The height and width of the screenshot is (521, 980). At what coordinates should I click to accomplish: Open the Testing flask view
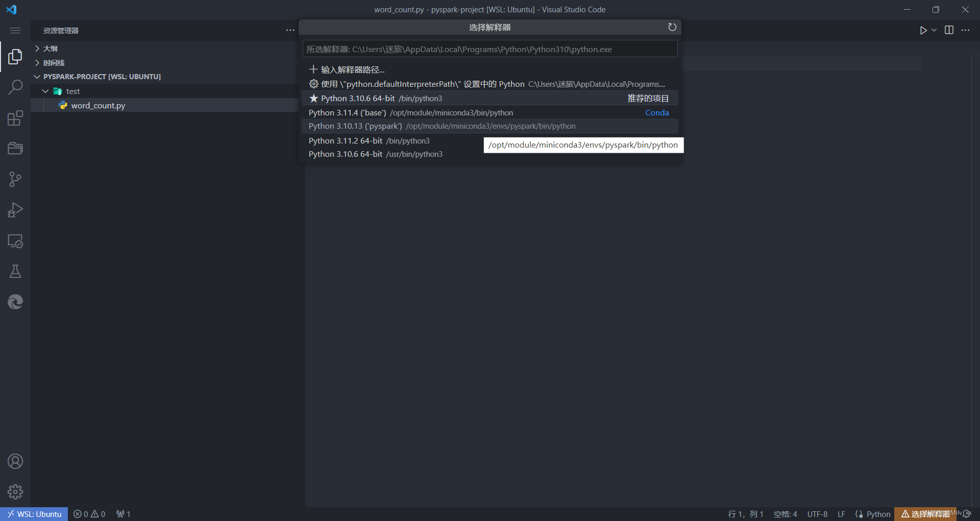15,271
